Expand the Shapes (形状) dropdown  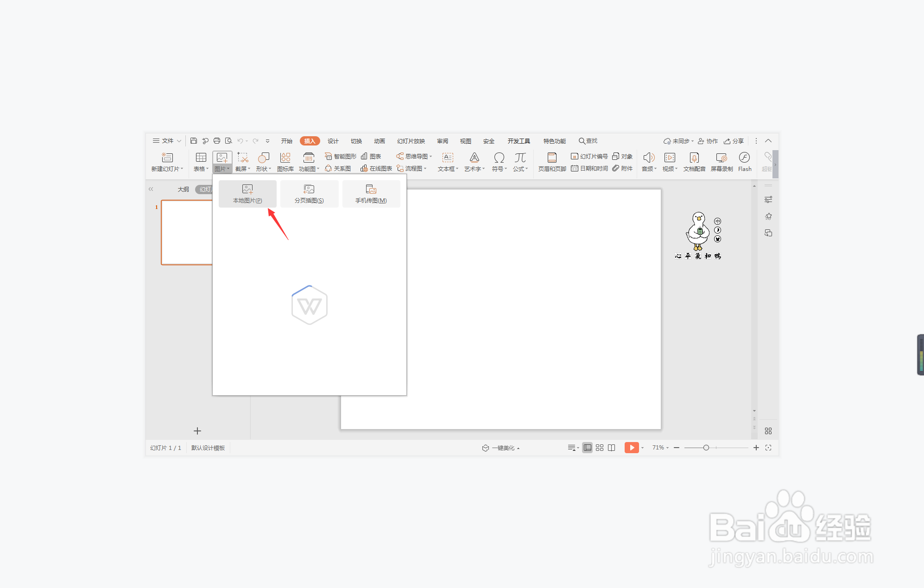(264, 169)
